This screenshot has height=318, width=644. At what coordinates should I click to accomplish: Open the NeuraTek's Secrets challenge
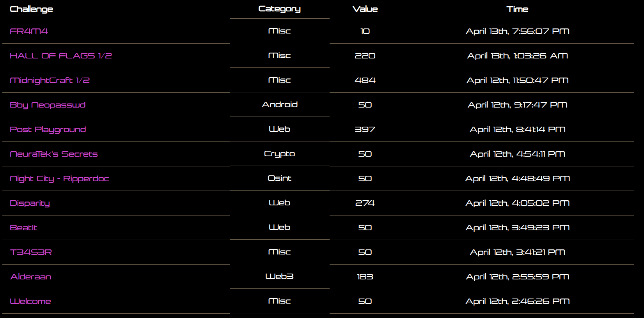[54, 154]
